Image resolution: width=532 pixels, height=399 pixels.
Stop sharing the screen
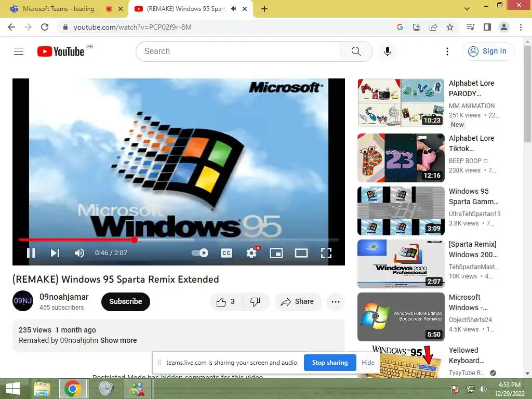pyautogui.click(x=330, y=363)
